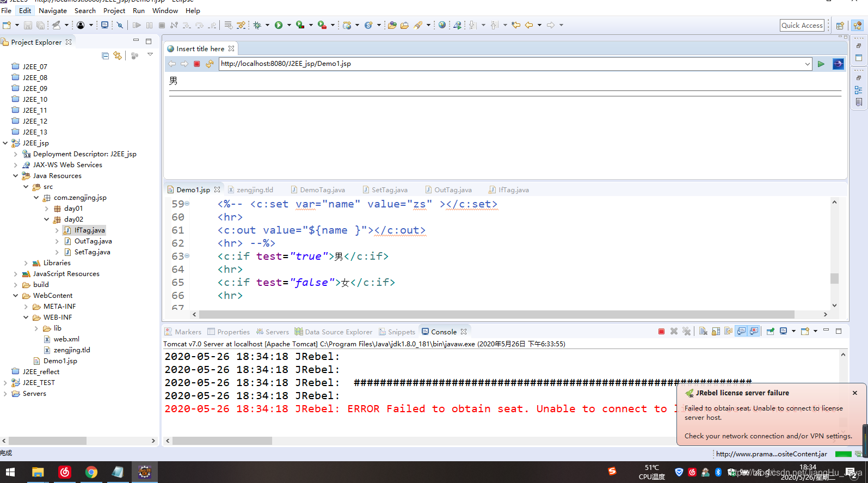
Task: Open the Edit menu
Action: [x=25, y=10]
